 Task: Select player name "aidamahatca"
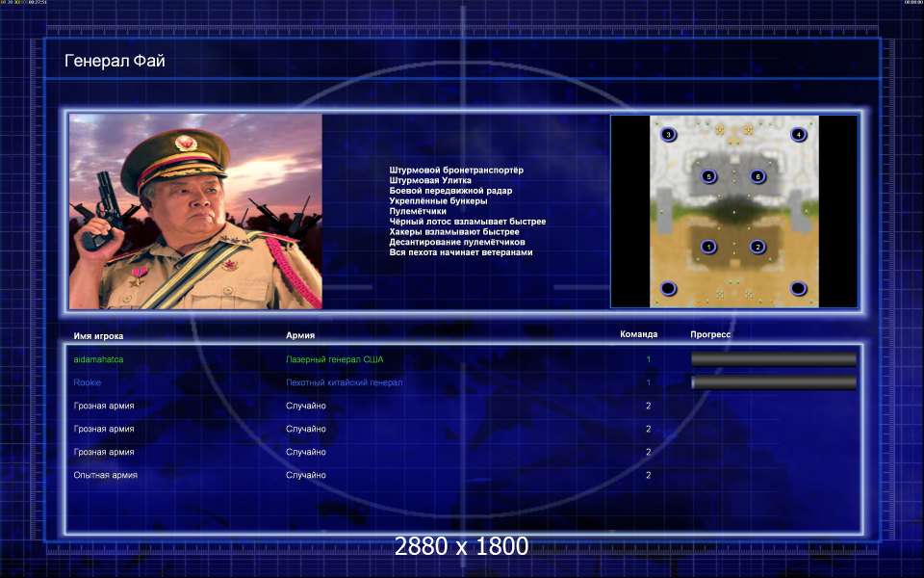click(98, 359)
